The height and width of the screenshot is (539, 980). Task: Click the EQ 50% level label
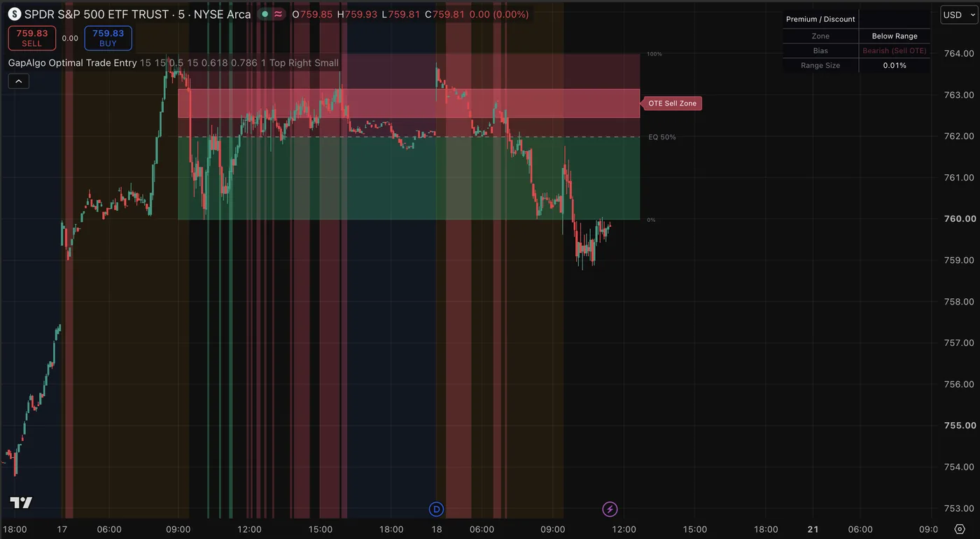click(662, 137)
